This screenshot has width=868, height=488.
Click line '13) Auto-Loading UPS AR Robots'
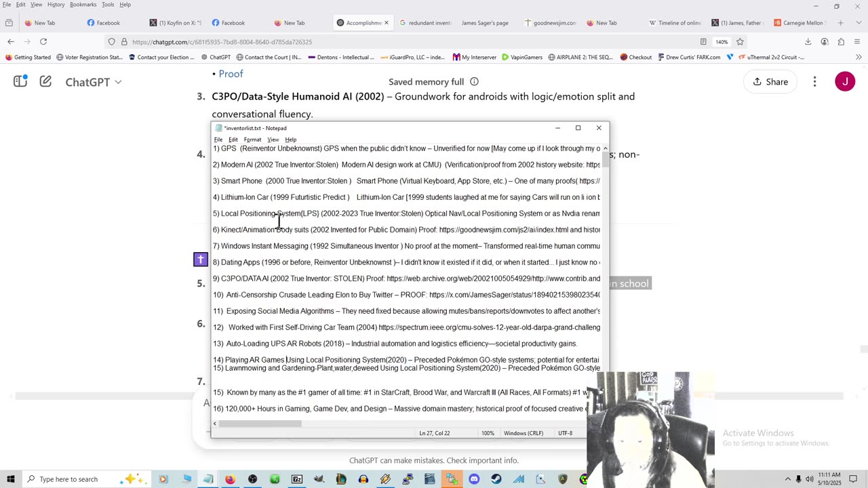395,344
